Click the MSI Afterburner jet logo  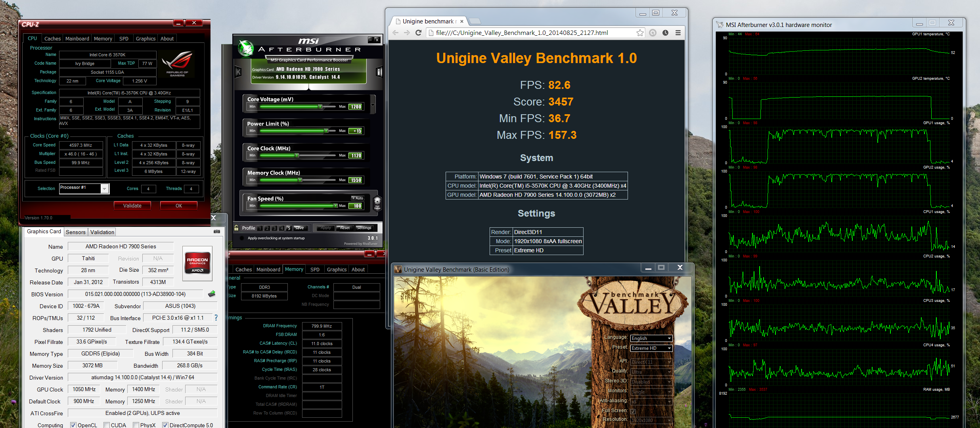tap(246, 48)
